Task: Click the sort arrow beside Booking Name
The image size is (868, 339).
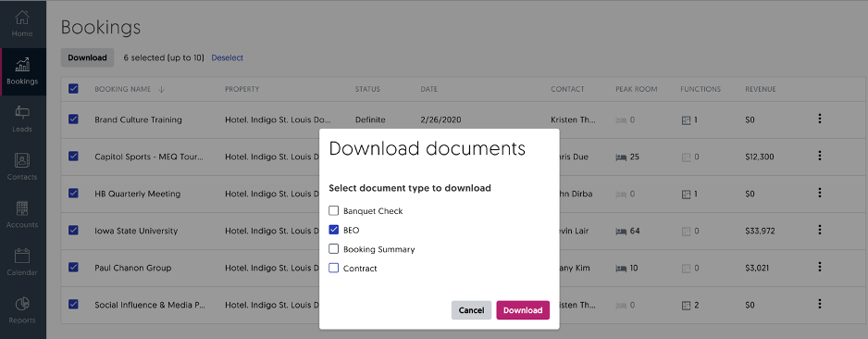Action: tap(161, 89)
